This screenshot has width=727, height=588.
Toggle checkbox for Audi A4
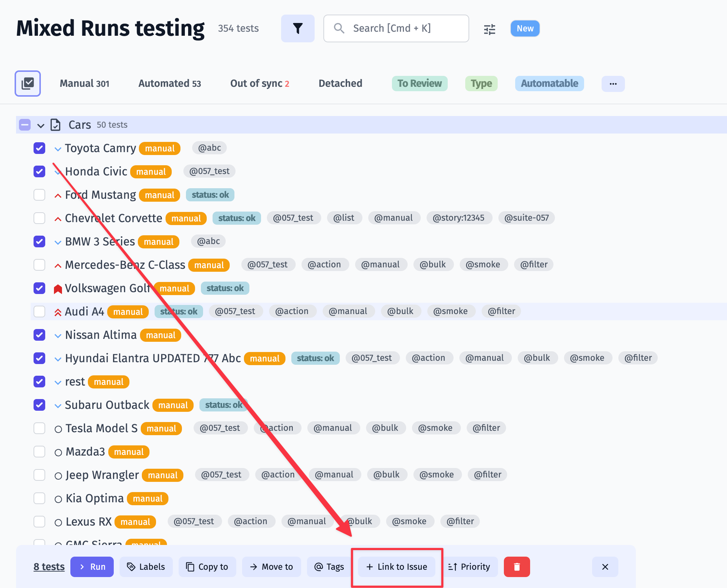tap(40, 312)
